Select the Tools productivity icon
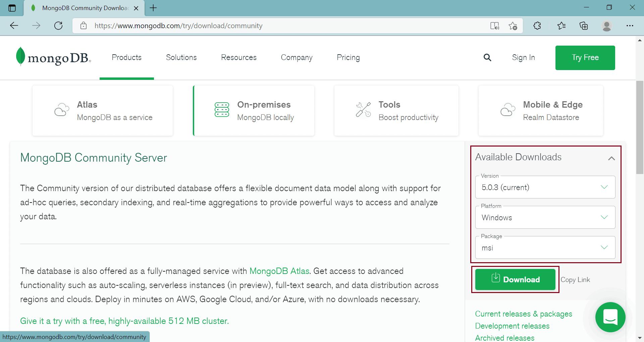Screen dimensions: 644x342 (x=363, y=110)
